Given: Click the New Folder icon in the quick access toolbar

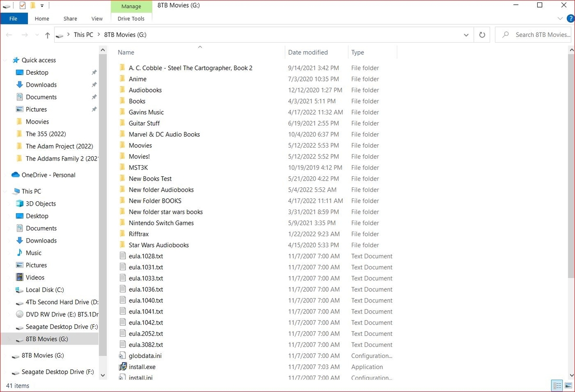Looking at the screenshot, I should point(33,5).
